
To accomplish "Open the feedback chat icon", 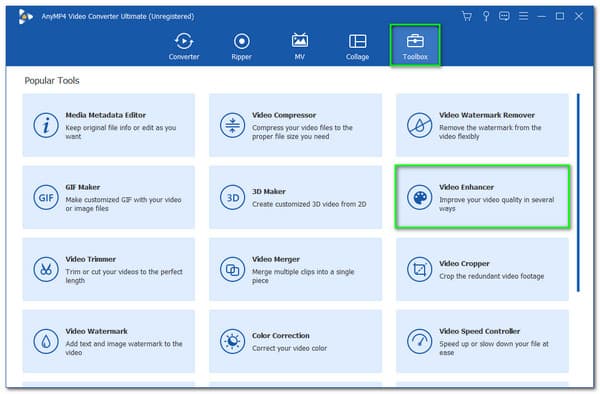I will point(504,16).
